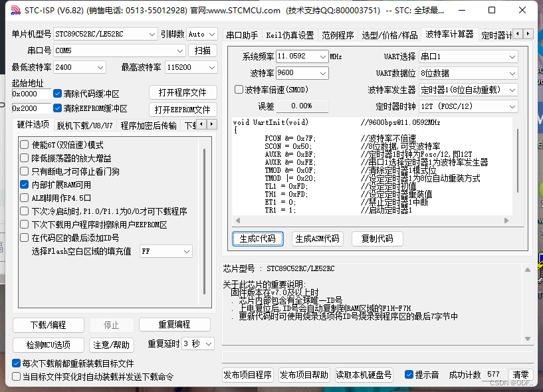Viewport: 543px width, 392px height.
Task: Open 波特率发生器 定时器1 dropdown
Action: click(x=468, y=90)
